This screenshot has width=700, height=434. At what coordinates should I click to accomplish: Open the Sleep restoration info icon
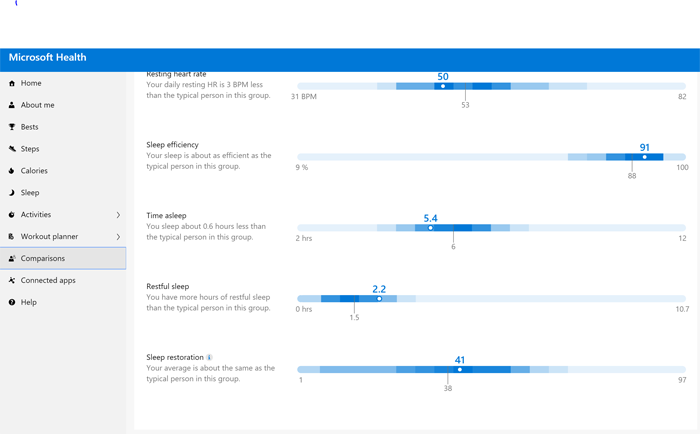click(209, 357)
